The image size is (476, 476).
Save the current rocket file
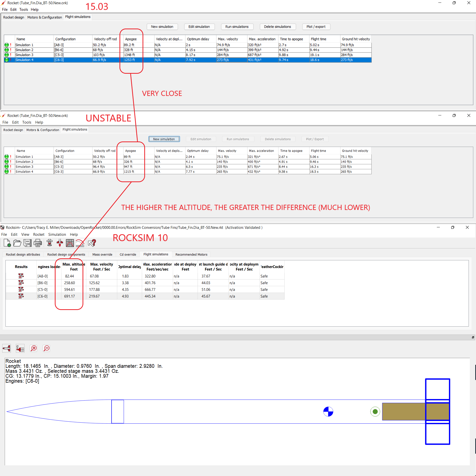click(x=28, y=243)
